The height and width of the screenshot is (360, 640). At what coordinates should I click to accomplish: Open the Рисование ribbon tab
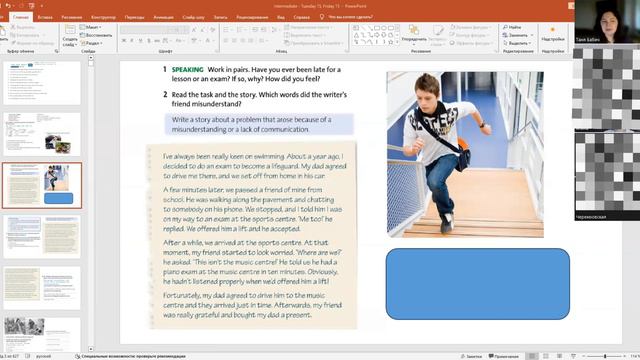point(72,17)
